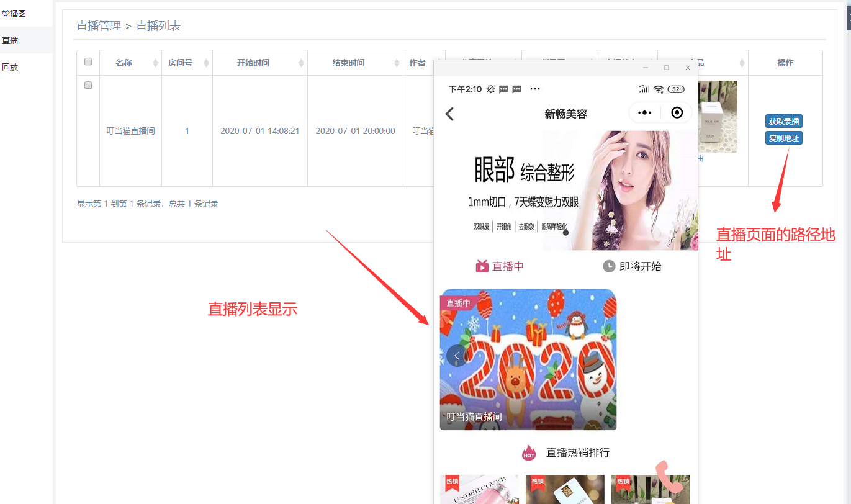This screenshot has width=851, height=504.
Task: Click the 叮当猫直播间 caption on the live card
Action: [474, 416]
